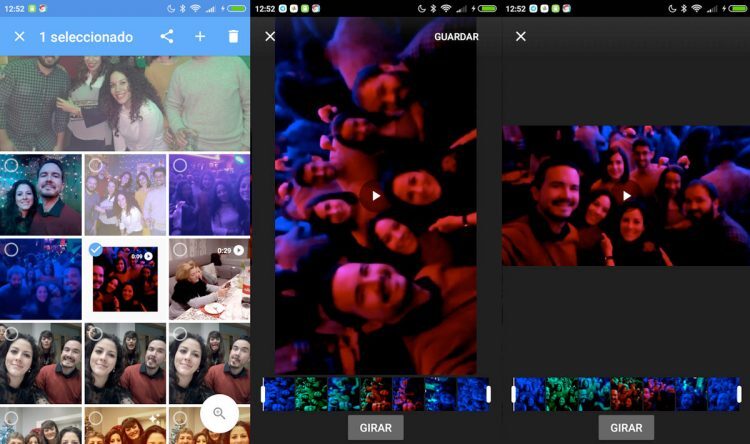750x444 pixels.
Task: Tap the plus add-to-album icon
Action: click(x=200, y=37)
